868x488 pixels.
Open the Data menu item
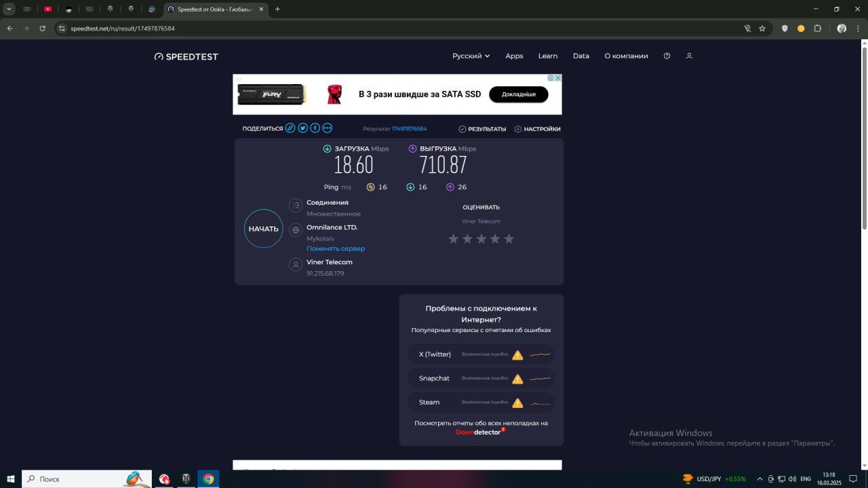581,56
